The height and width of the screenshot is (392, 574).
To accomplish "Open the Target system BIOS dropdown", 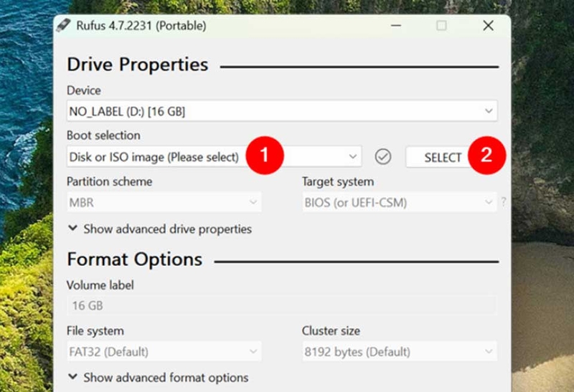I will [400, 202].
